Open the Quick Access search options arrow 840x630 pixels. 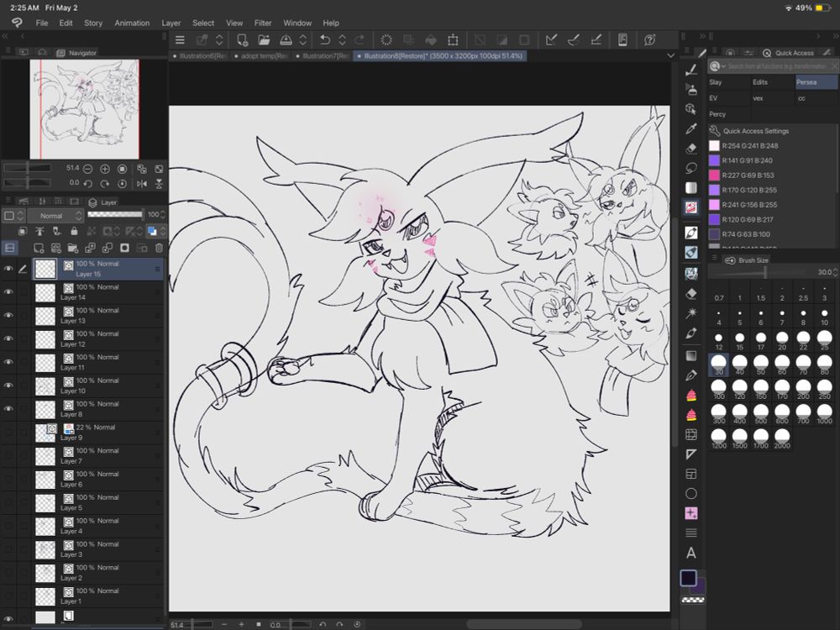(x=722, y=66)
